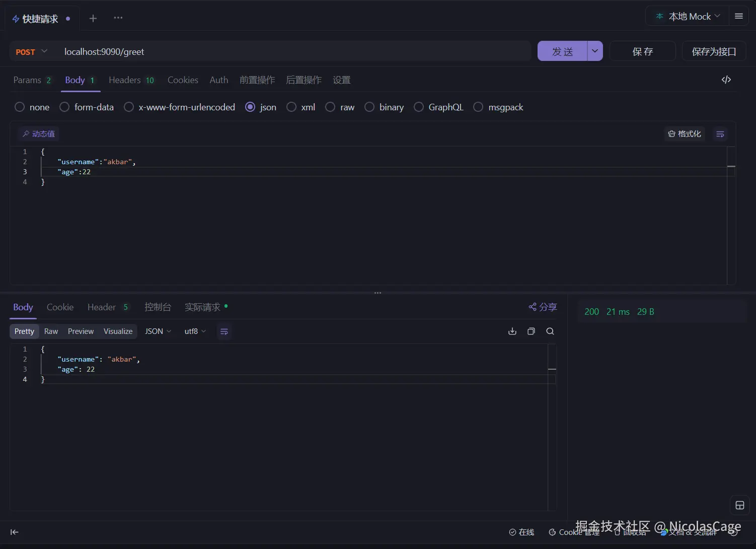Click the response editor minimap scrollbar
756x549 pixels.
click(x=552, y=427)
